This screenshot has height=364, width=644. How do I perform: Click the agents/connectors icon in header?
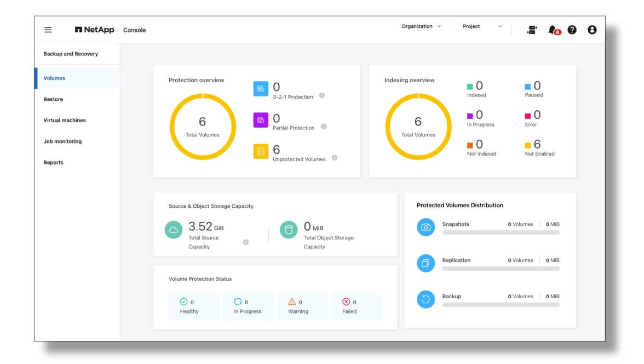pos(532,30)
